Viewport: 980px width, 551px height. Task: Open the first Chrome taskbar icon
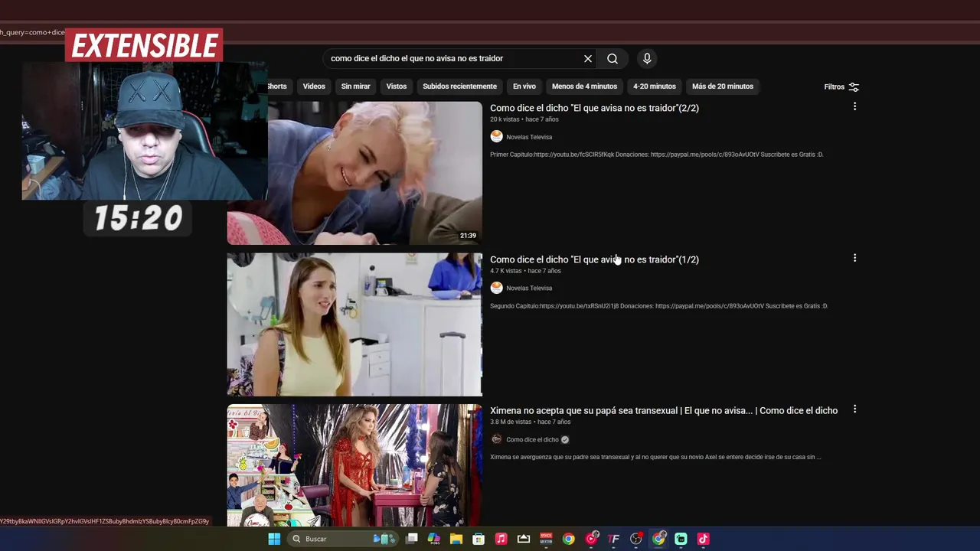coord(568,539)
